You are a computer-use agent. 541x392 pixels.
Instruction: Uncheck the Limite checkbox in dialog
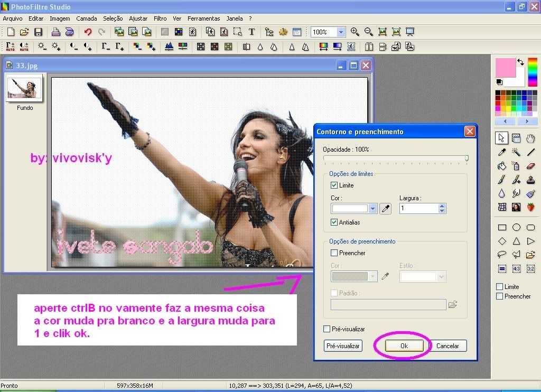pyautogui.click(x=334, y=185)
